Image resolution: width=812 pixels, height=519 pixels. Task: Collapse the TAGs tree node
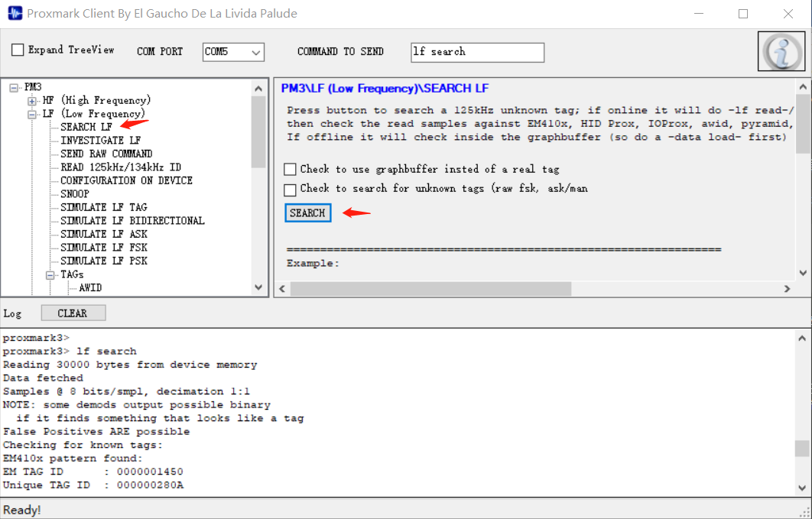[x=50, y=274]
